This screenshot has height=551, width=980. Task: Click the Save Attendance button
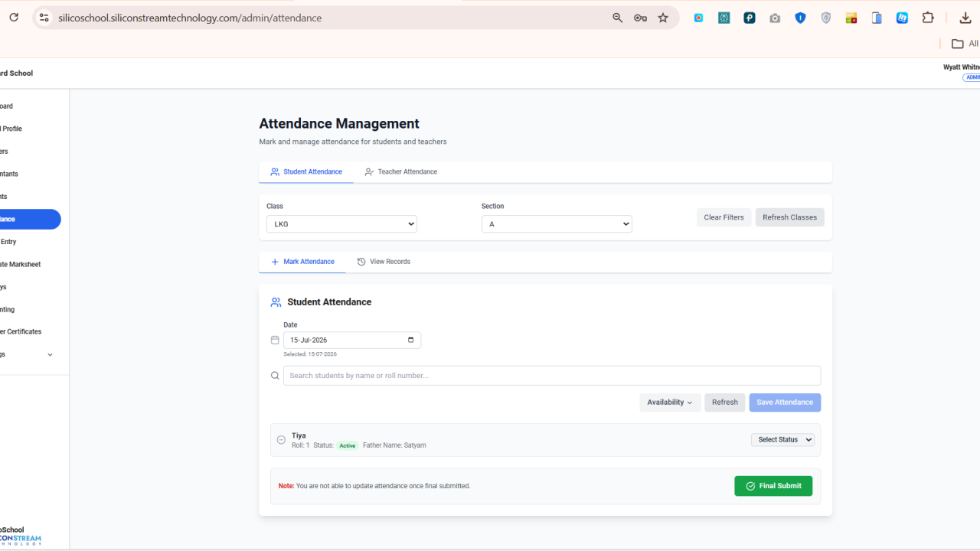click(x=785, y=403)
